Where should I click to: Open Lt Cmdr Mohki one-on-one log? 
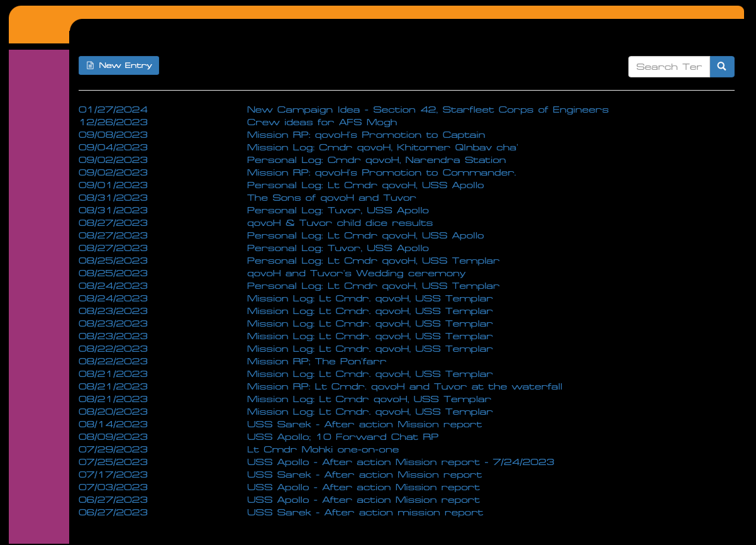pyautogui.click(x=323, y=449)
